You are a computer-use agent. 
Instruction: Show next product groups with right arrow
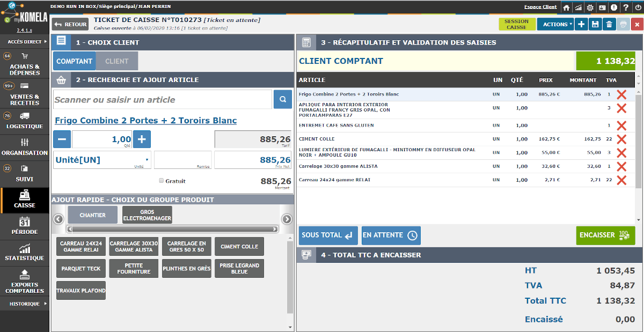pos(287,219)
